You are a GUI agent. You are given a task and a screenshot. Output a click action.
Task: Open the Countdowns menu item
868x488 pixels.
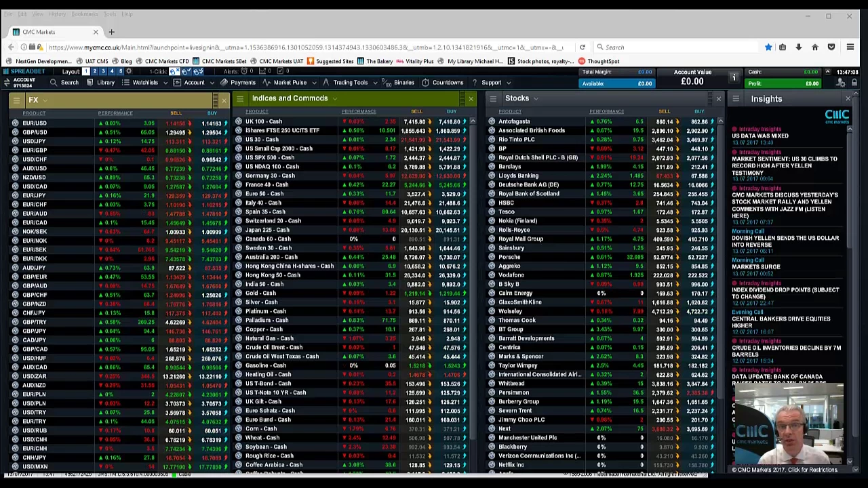coord(442,83)
